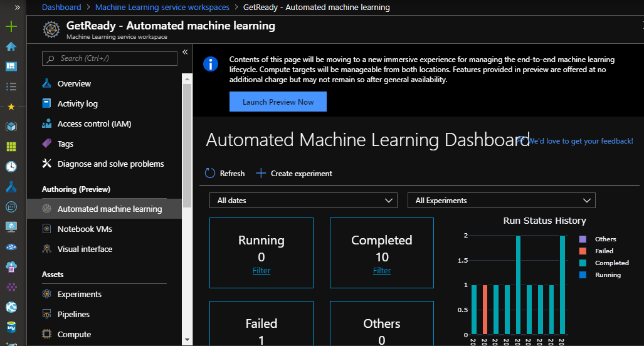Image resolution: width=644 pixels, height=346 pixels.
Task: Open Recent clock icon
Action: tap(11, 167)
